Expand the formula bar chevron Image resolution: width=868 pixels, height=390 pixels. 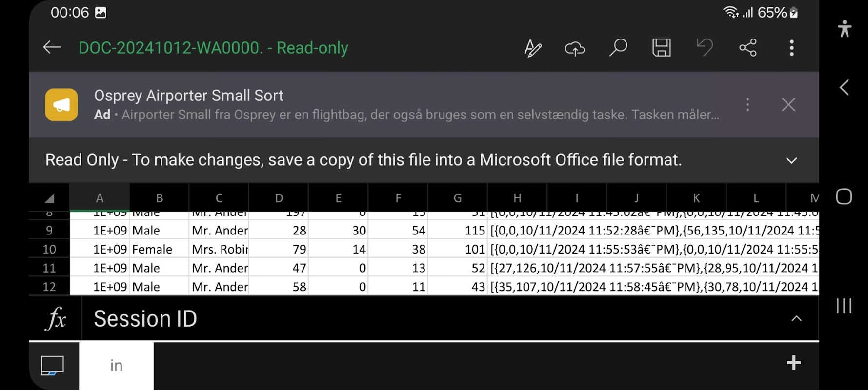pos(796,318)
